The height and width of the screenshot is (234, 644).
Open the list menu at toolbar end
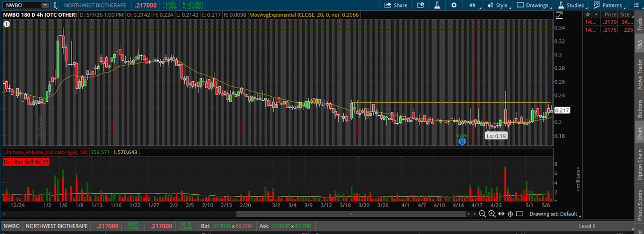tap(636, 5)
